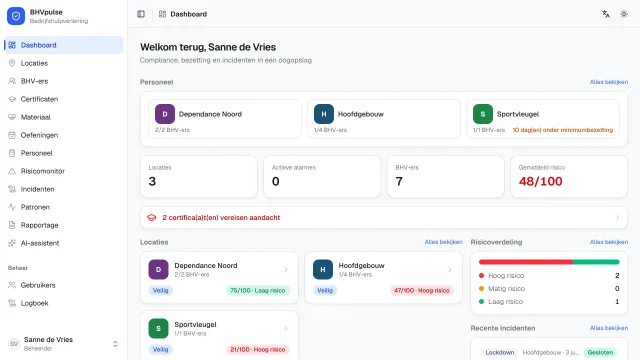Click blue H avatar in Locaties section
The image size is (640, 360).
coord(323,269)
